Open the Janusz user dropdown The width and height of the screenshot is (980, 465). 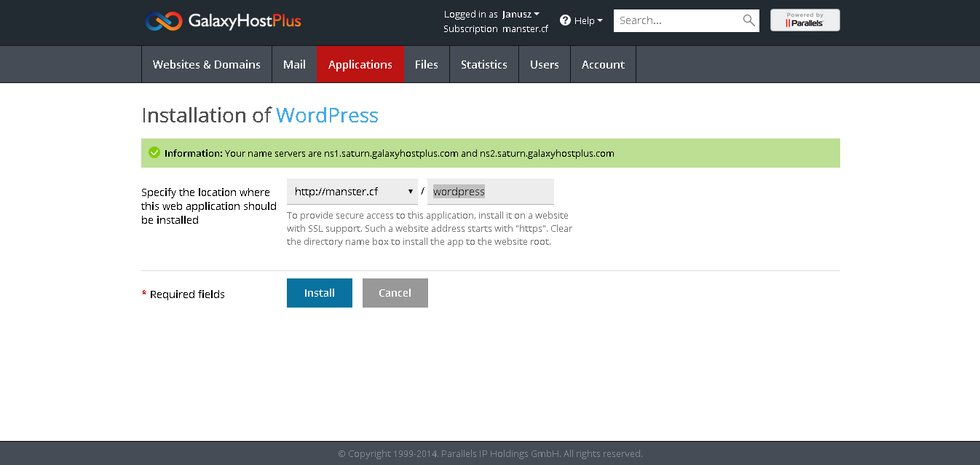pos(521,14)
